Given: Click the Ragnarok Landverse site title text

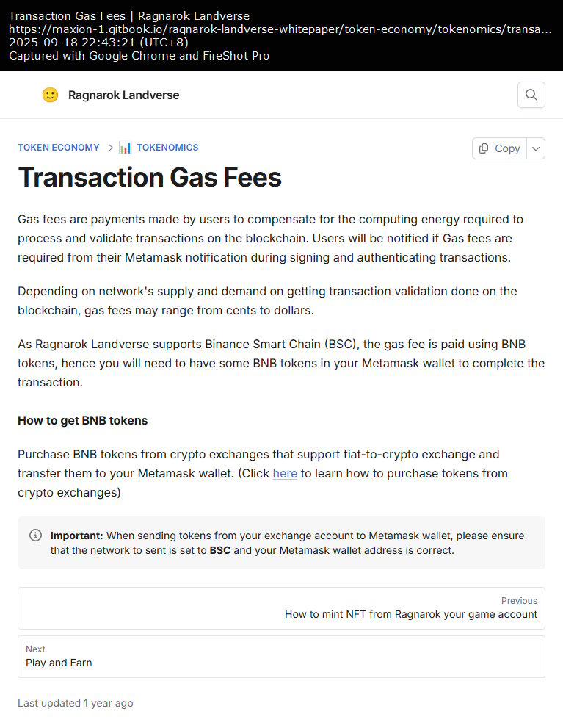Looking at the screenshot, I should pos(122,95).
